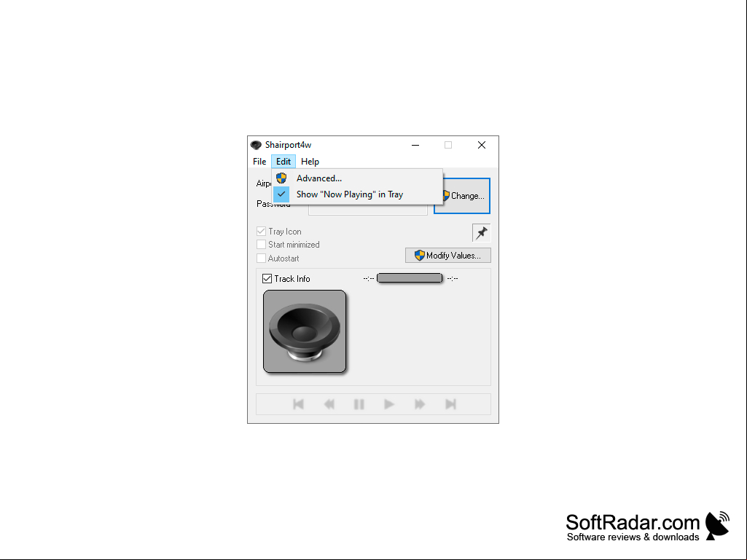747x560 pixels.
Task: Click the track progress bar
Action: coord(410,278)
